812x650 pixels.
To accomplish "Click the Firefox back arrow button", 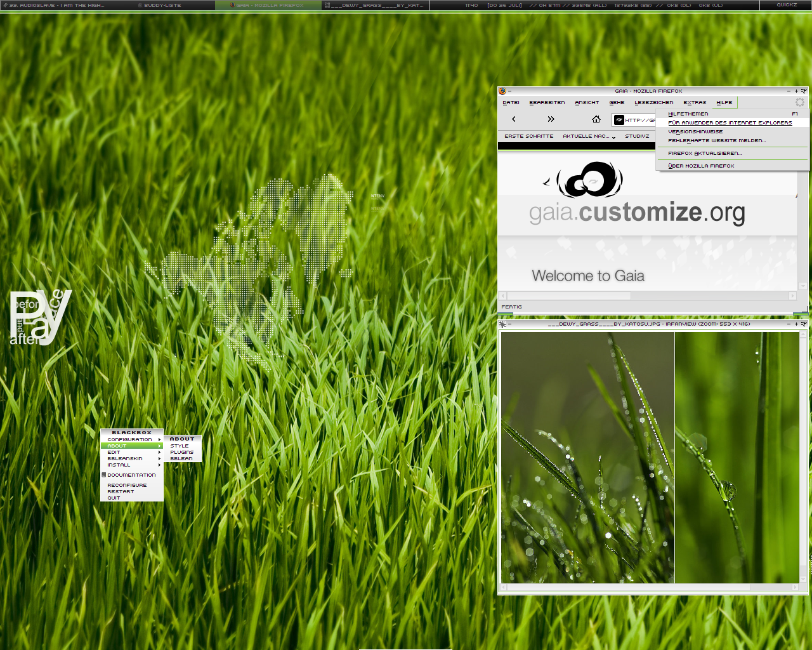I will click(514, 119).
